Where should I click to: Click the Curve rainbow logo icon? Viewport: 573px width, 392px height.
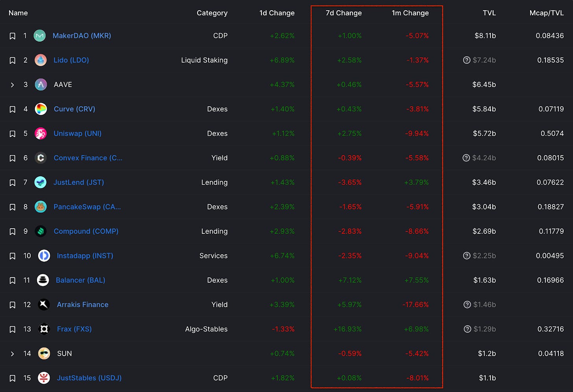[41, 109]
